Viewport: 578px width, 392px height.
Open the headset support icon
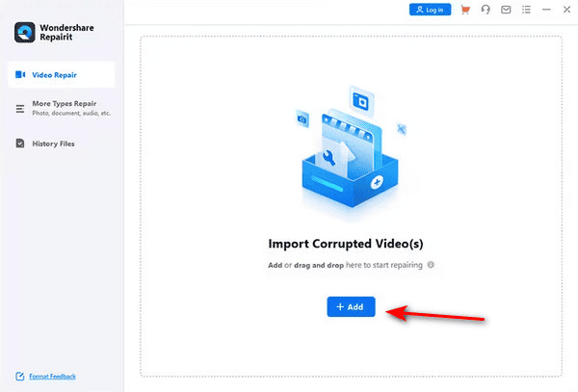pos(486,10)
